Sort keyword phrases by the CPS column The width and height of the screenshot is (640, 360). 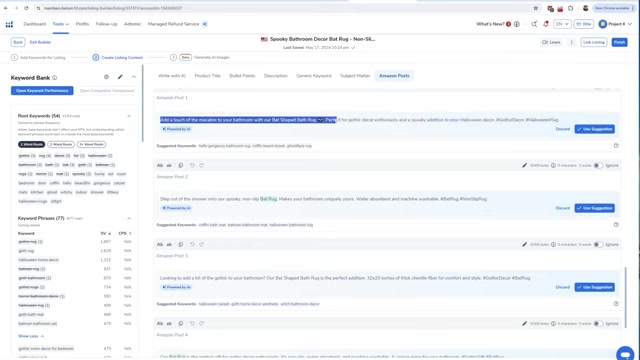coord(125,233)
